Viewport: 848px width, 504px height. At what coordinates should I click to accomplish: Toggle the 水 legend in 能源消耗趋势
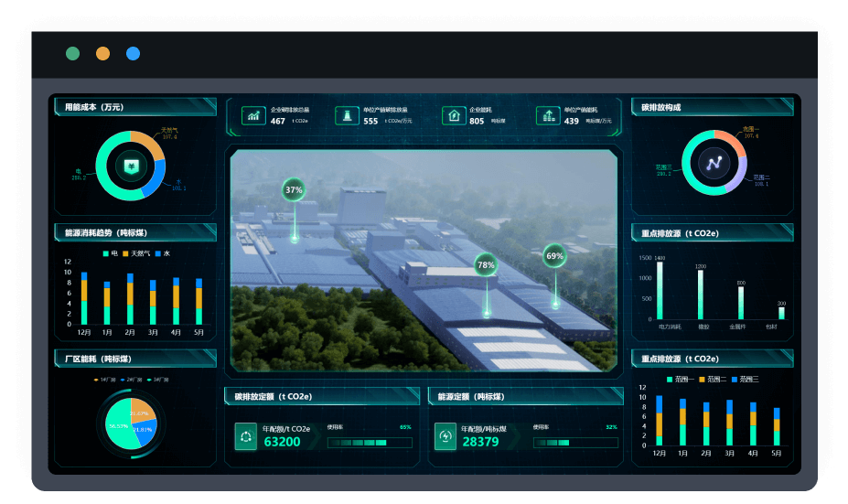[x=162, y=253]
